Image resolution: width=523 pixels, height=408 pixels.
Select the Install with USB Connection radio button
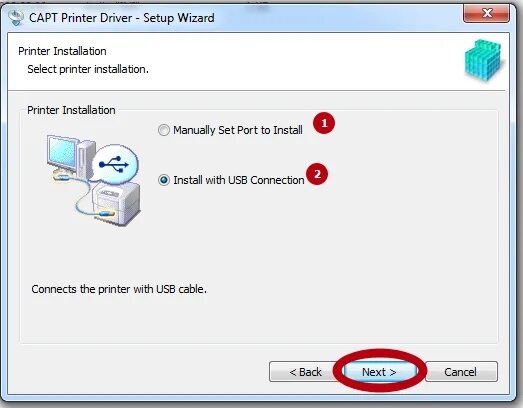point(164,180)
